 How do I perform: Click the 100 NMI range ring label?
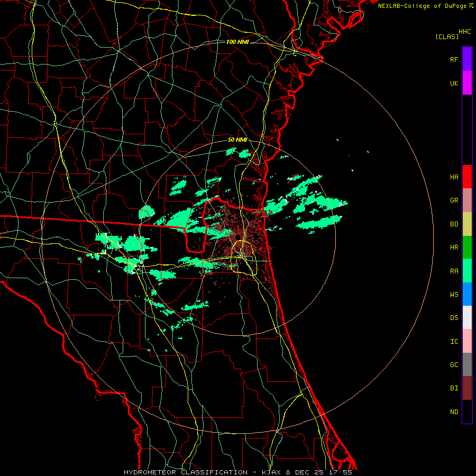coord(237,42)
